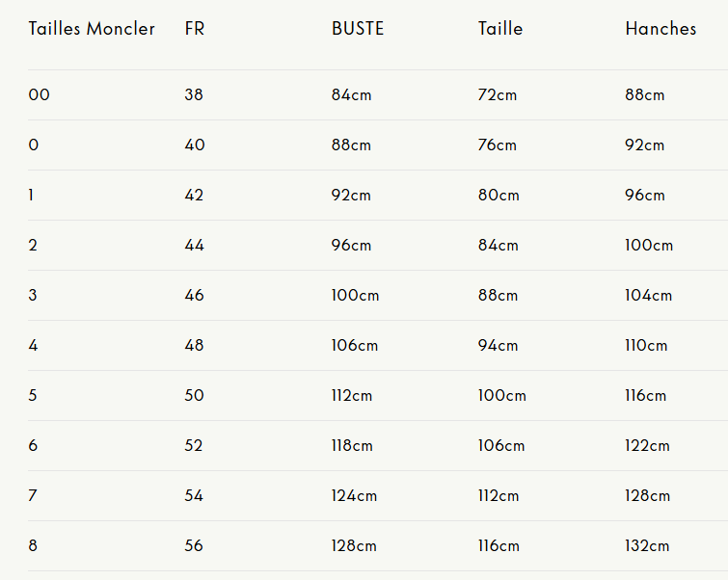Click FR size 38 cell
The height and width of the screenshot is (580, 728).
(x=194, y=95)
